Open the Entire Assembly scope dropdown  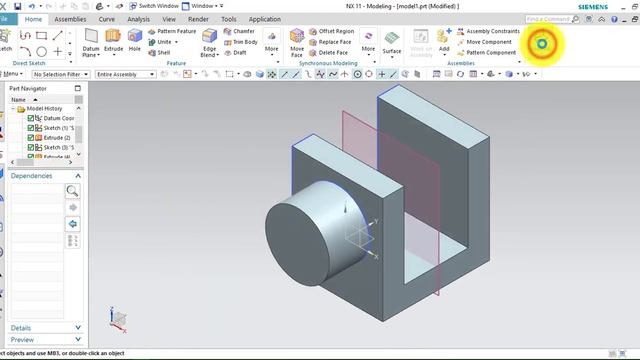click(x=125, y=74)
